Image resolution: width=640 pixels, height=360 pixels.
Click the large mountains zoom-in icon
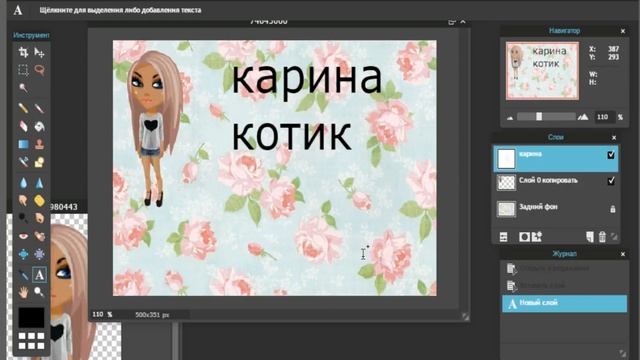click(583, 117)
